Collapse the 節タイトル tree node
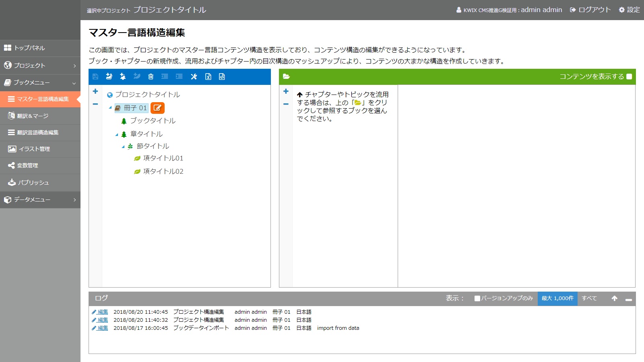Screen dimensions: 644x362 (x=123, y=147)
